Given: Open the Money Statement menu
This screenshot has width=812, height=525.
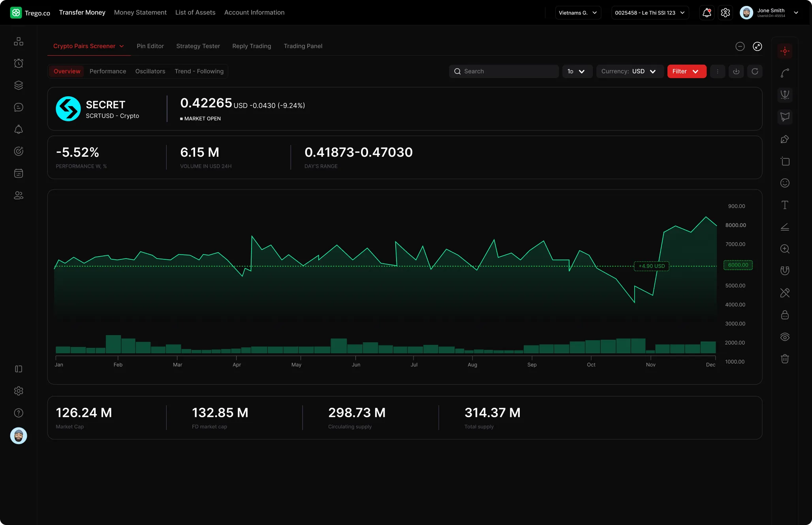Looking at the screenshot, I should point(140,12).
